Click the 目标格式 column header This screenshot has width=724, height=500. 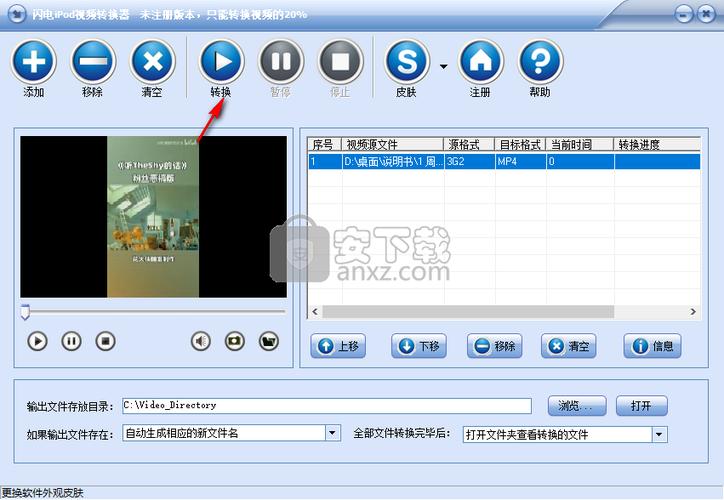coord(520,145)
